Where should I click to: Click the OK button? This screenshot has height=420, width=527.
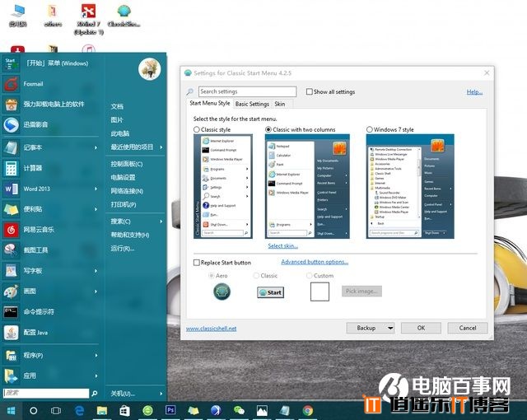pos(421,328)
